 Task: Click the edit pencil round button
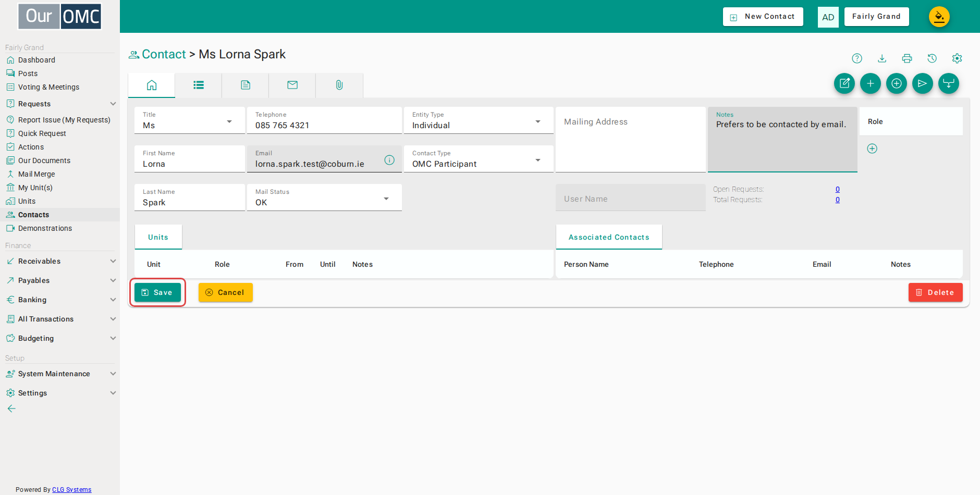point(844,83)
